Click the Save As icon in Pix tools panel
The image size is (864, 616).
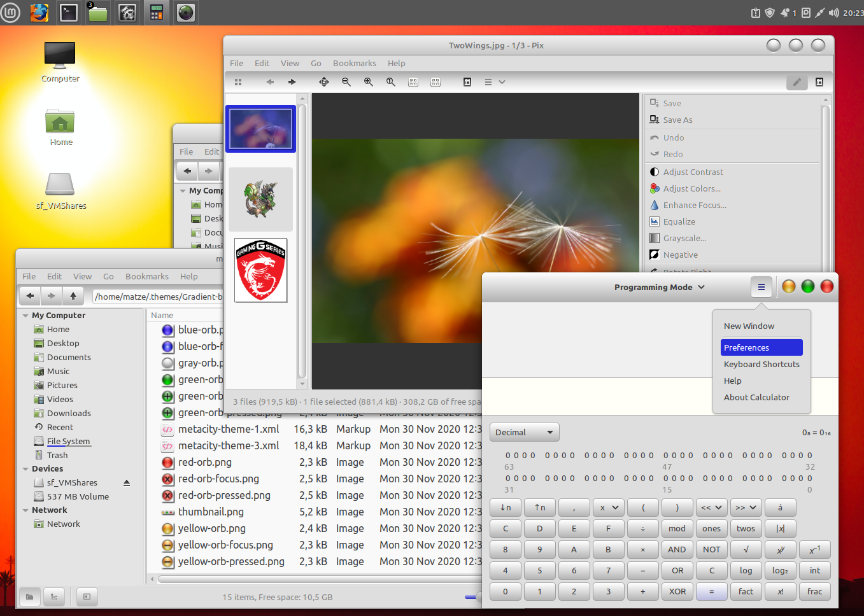pyautogui.click(x=654, y=120)
